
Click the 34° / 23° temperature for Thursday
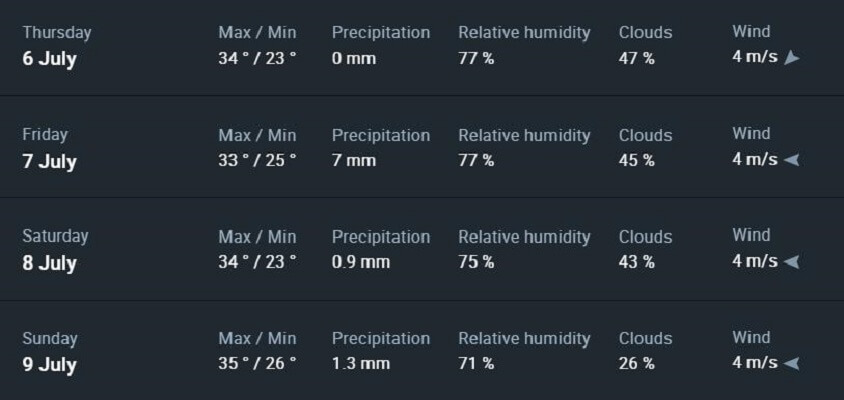pos(257,58)
